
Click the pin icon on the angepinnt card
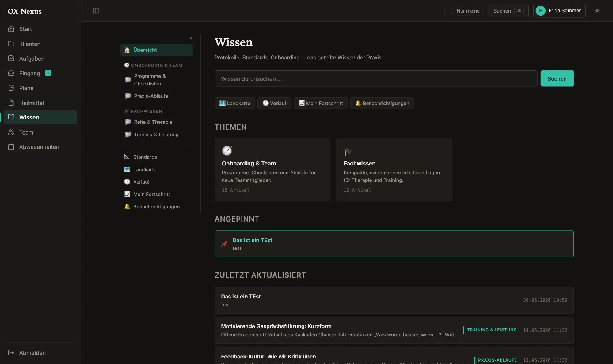[224, 244]
